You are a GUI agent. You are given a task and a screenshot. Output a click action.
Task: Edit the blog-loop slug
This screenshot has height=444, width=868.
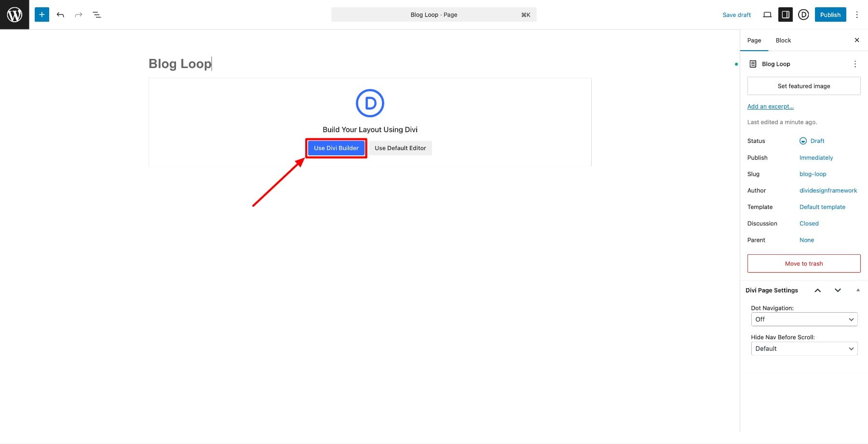(813, 174)
